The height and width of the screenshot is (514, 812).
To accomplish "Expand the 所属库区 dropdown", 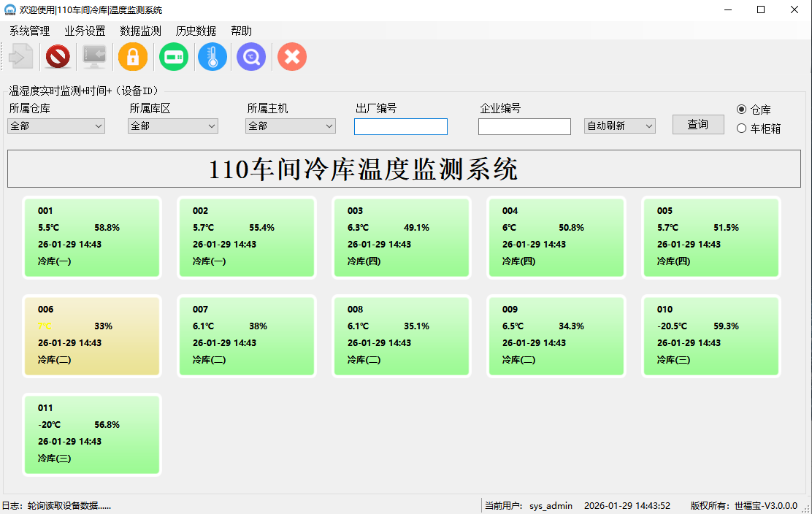I will point(173,126).
